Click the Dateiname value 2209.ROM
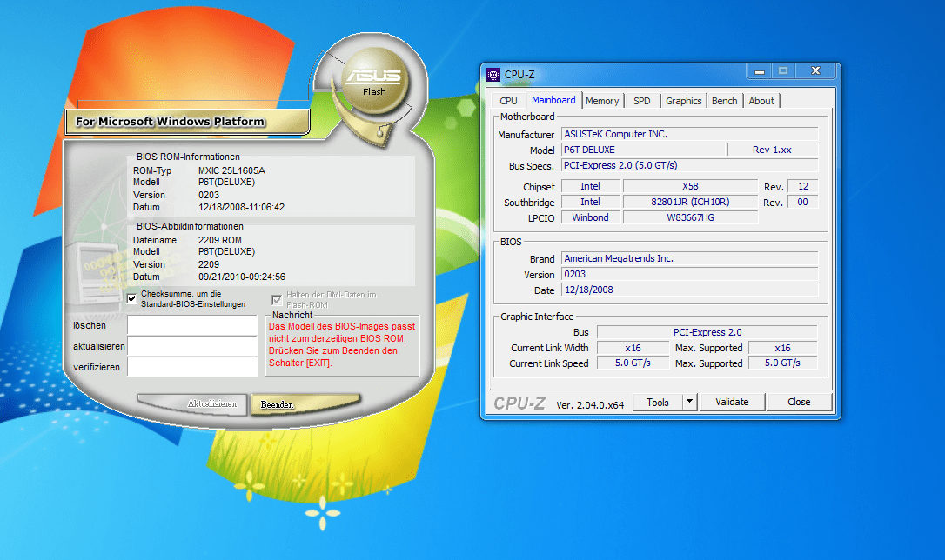The image size is (945, 560). 219,240
